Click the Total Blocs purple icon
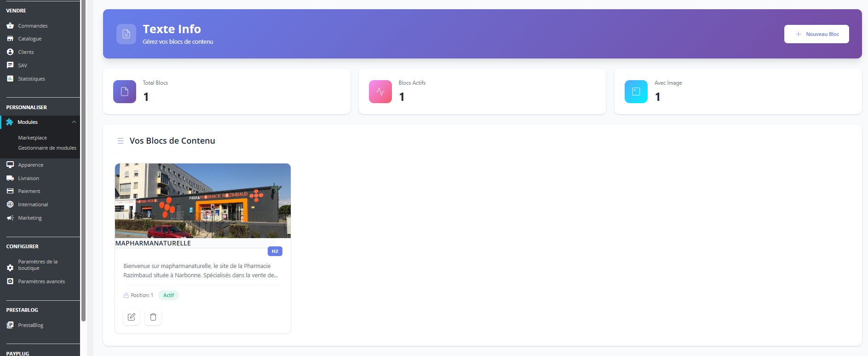The image size is (868, 356). tap(125, 92)
